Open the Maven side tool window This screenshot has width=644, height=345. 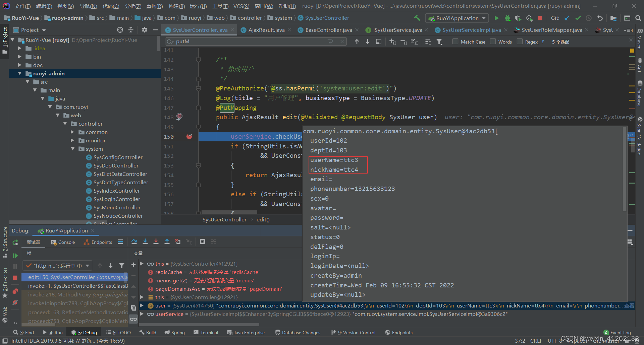coord(640,40)
